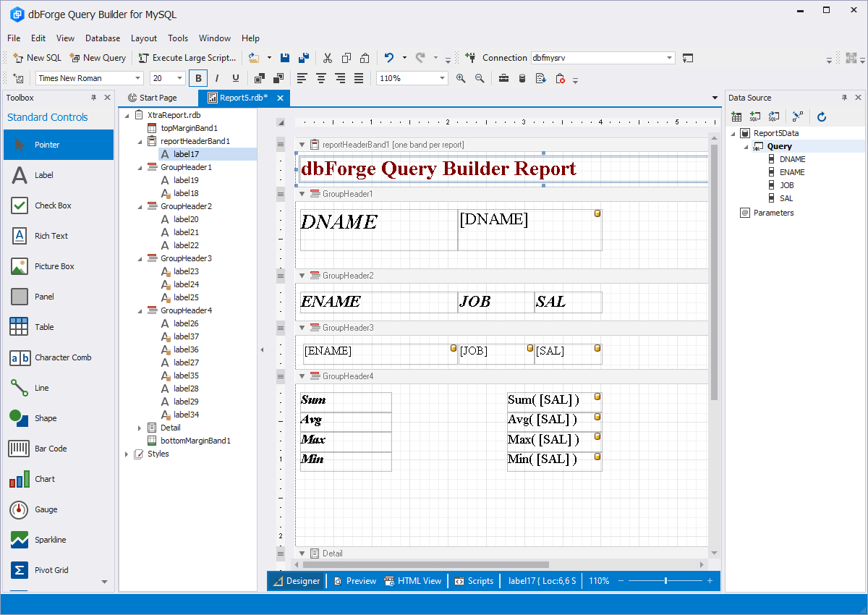The image size is (868, 615).
Task: Select the Label control in Toolbox
Action: pos(59,175)
